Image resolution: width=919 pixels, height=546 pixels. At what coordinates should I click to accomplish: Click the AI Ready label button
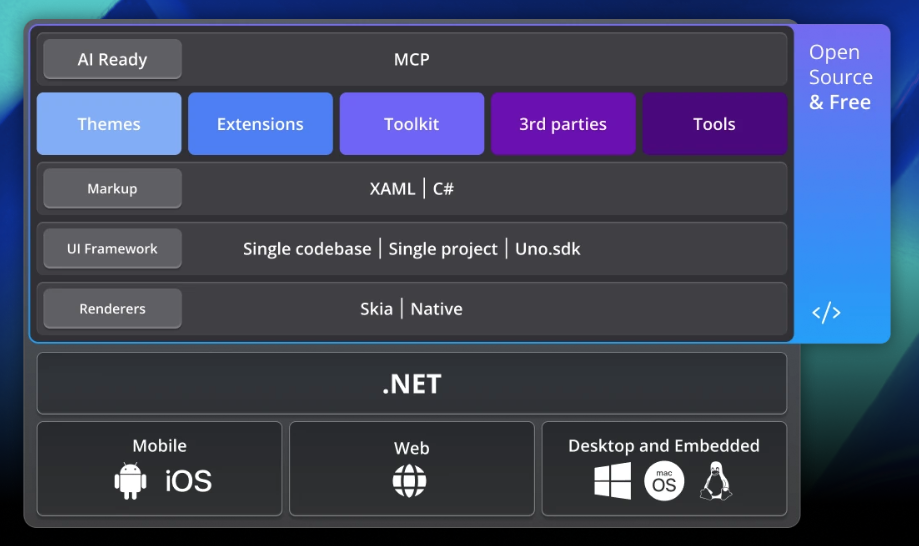pyautogui.click(x=112, y=59)
